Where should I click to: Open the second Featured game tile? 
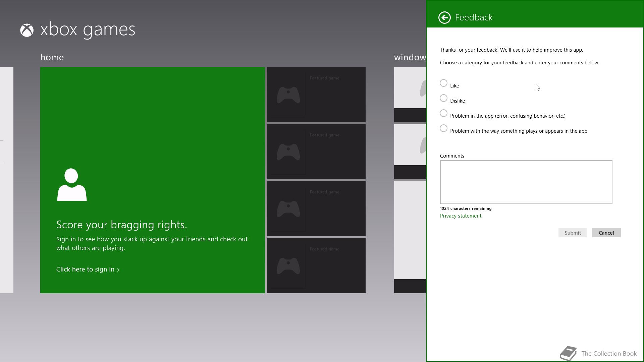(x=316, y=152)
